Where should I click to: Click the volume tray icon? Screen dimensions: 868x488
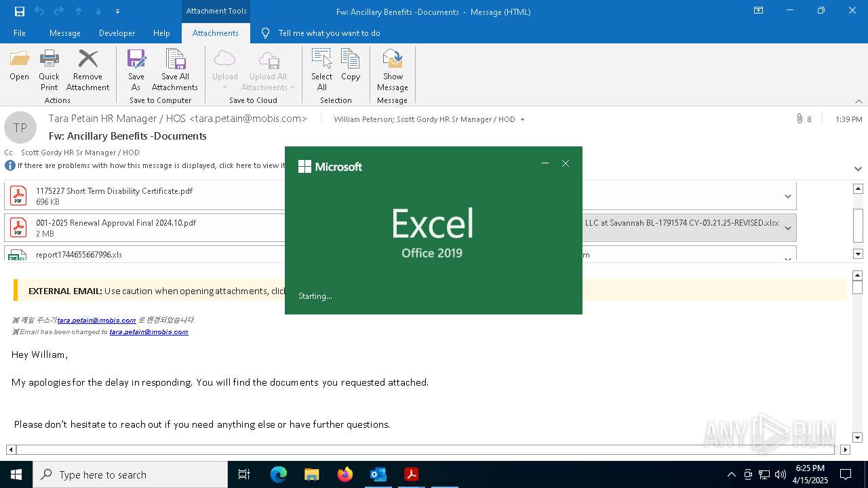pos(780,474)
